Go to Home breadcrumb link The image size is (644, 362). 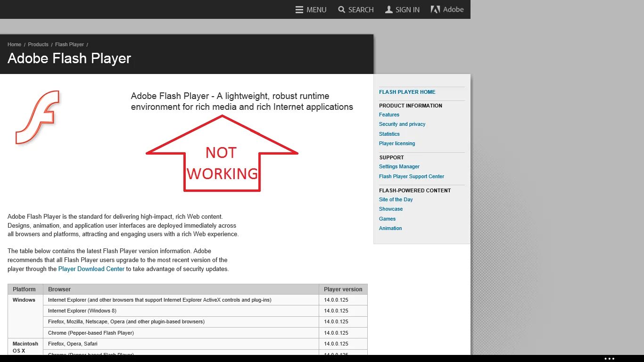pyautogui.click(x=14, y=44)
